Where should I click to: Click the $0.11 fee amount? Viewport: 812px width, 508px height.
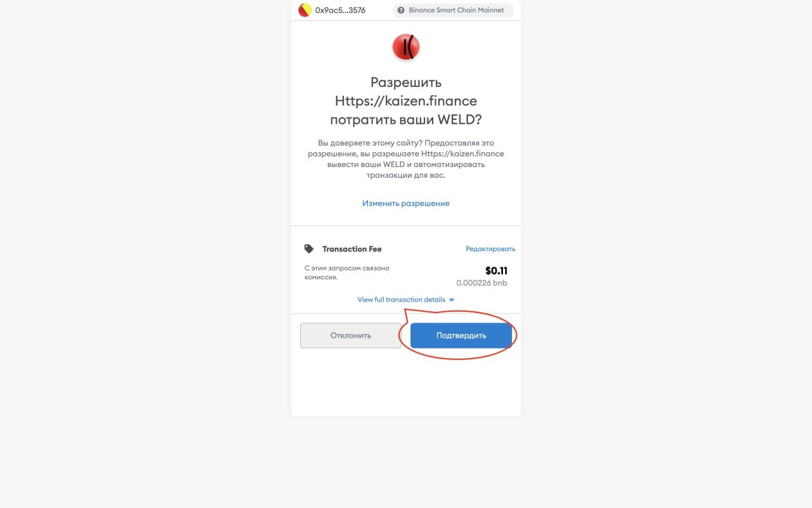pos(496,271)
